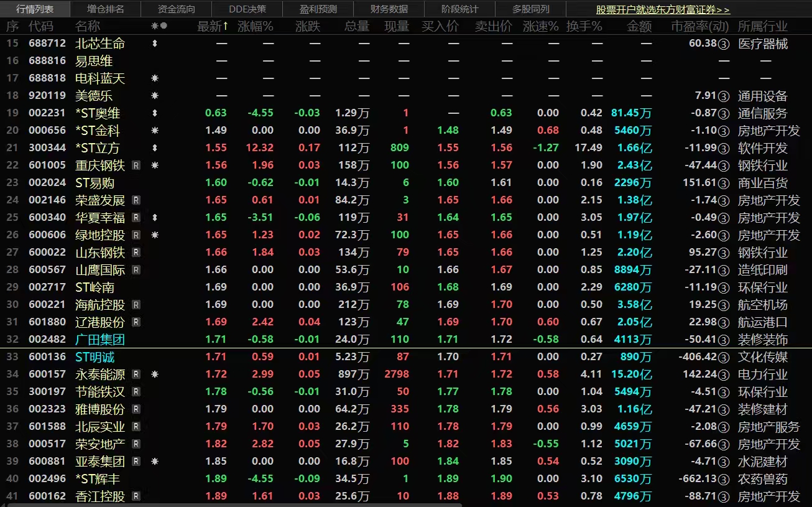Click the R badge next to 永泰能源
The height and width of the screenshot is (507, 812).
[136, 374]
